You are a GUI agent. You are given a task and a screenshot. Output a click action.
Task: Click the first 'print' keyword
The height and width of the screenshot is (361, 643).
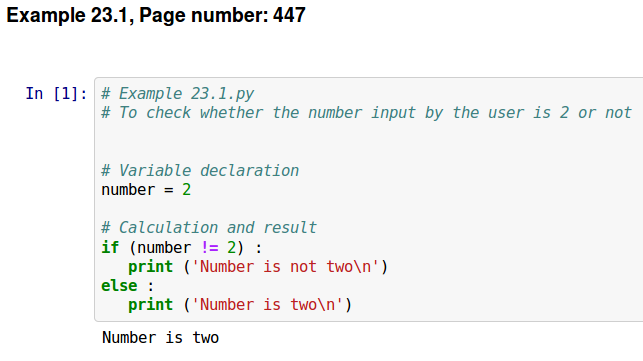pos(150,267)
